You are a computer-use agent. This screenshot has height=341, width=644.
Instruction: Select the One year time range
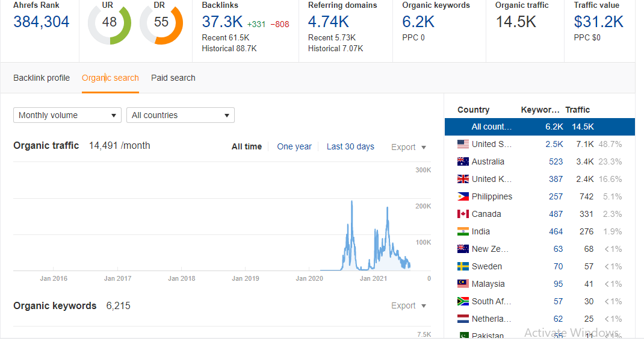coord(294,146)
